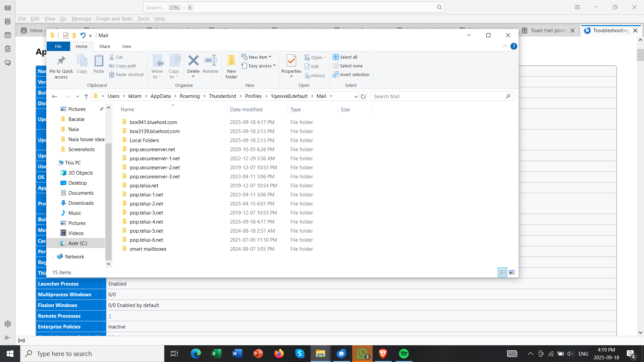Switch to details view layout icon
The image size is (644, 362).
(x=502, y=273)
